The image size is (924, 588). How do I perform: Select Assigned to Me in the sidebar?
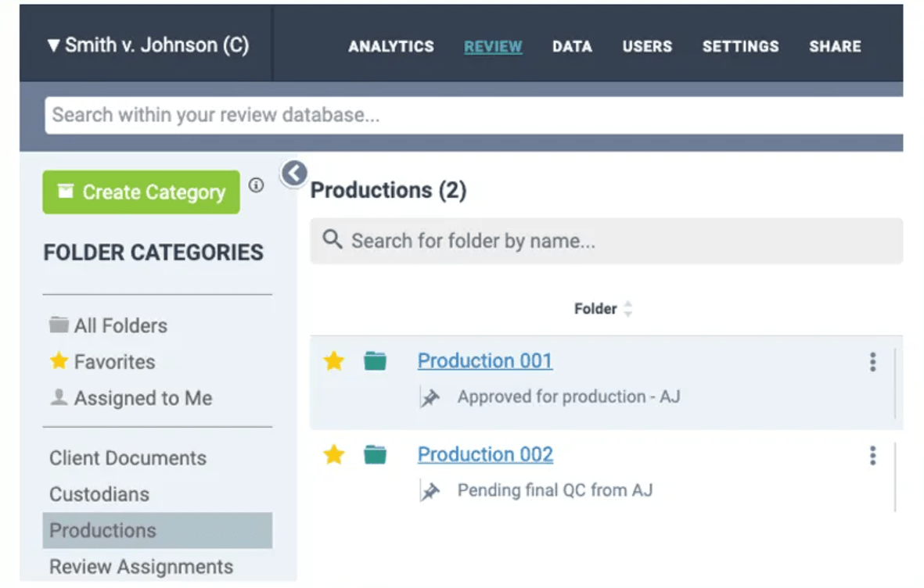click(131, 398)
